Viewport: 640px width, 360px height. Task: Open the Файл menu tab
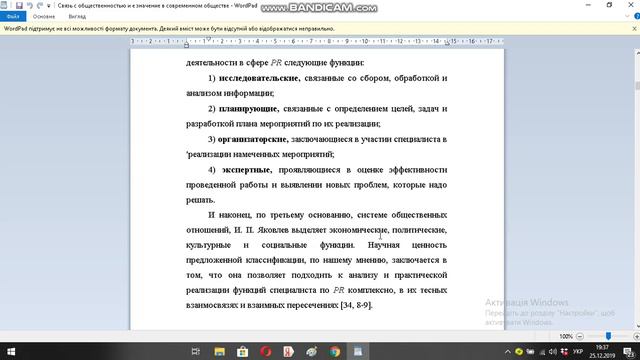13,16
